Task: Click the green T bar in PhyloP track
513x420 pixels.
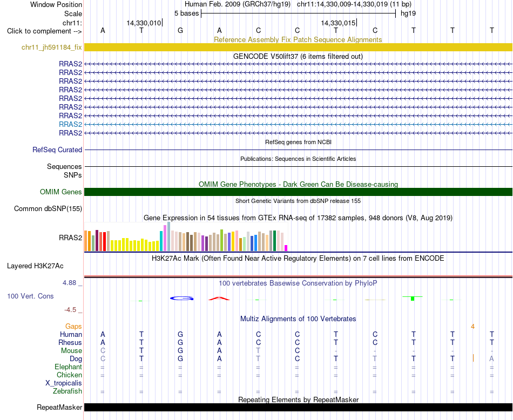Action: 413,299
